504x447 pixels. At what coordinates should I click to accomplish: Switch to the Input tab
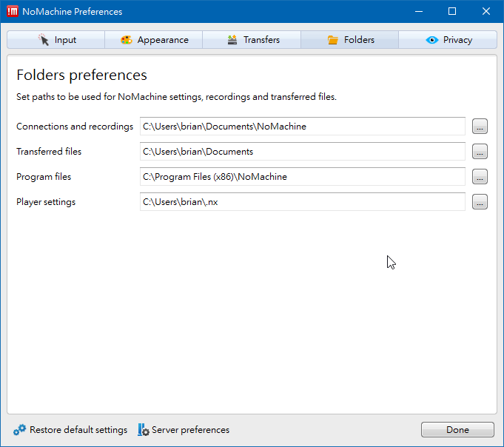pos(56,40)
